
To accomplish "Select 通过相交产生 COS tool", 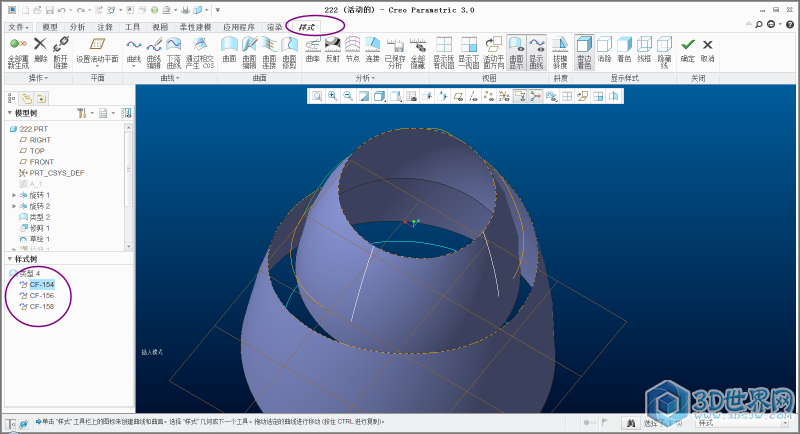I will (200, 44).
